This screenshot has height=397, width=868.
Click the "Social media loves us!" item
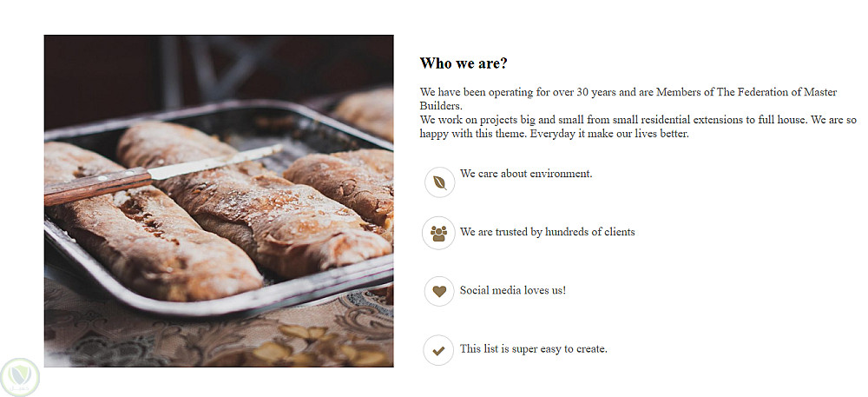pos(512,290)
